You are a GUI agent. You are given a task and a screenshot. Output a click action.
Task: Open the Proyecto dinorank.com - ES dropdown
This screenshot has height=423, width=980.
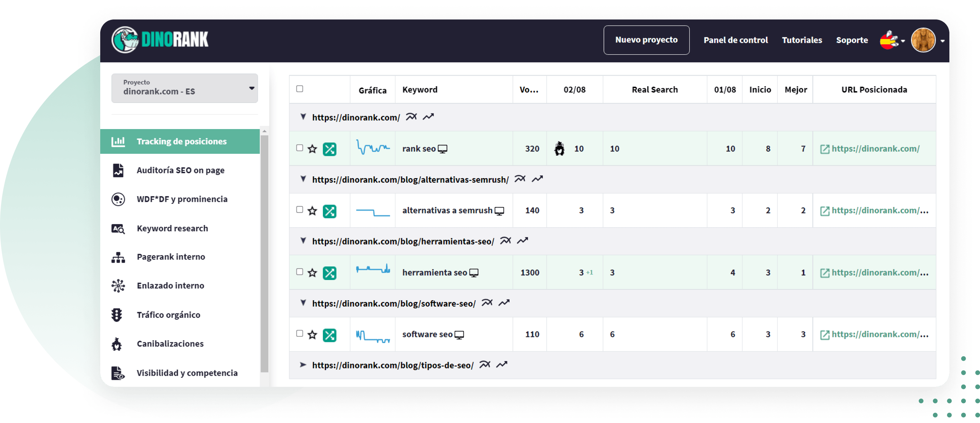tap(184, 88)
